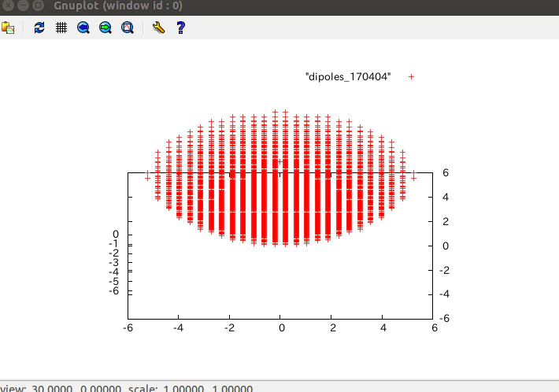Click the window maximize button
559x392 pixels.
(x=38, y=6)
